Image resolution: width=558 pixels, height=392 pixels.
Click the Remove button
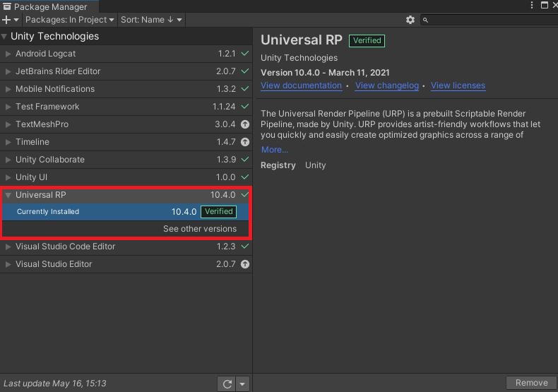531,383
